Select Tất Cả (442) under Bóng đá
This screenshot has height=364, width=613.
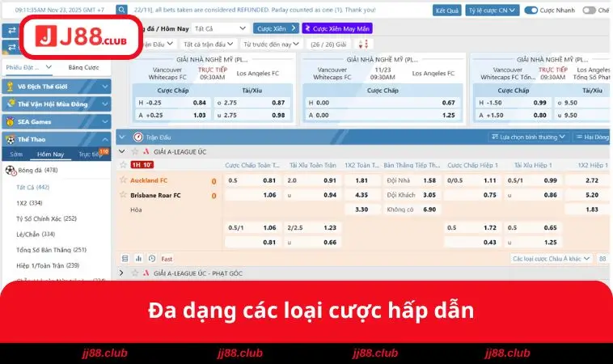click(33, 188)
